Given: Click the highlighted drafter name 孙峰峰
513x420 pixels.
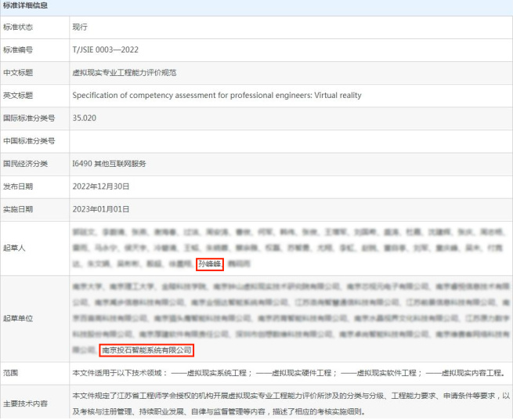Looking at the screenshot, I should pyautogui.click(x=209, y=264).
